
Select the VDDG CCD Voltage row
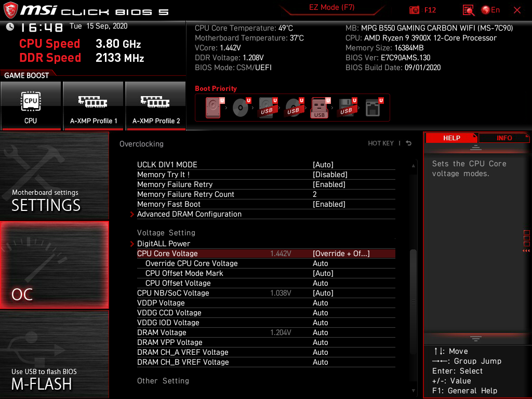pyautogui.click(x=266, y=312)
